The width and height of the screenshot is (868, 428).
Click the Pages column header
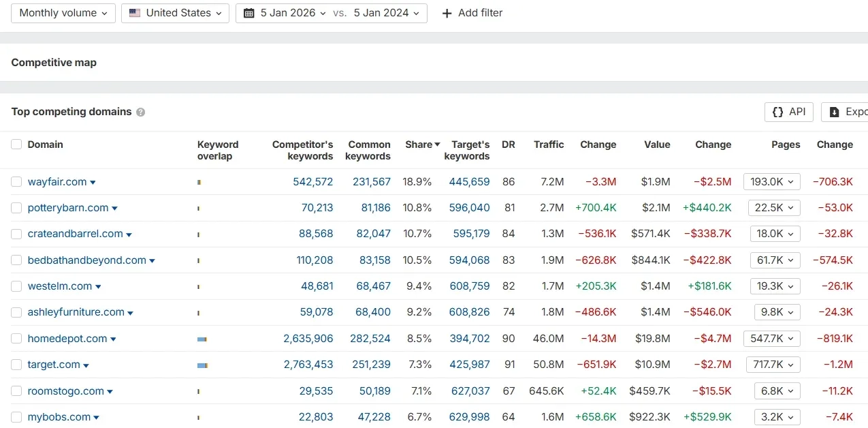786,144
